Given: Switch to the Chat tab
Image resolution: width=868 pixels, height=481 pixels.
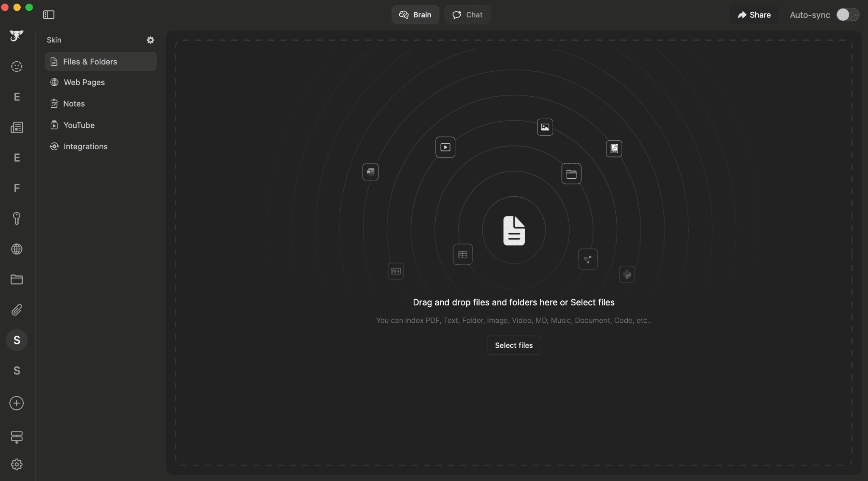Looking at the screenshot, I should click(x=467, y=15).
